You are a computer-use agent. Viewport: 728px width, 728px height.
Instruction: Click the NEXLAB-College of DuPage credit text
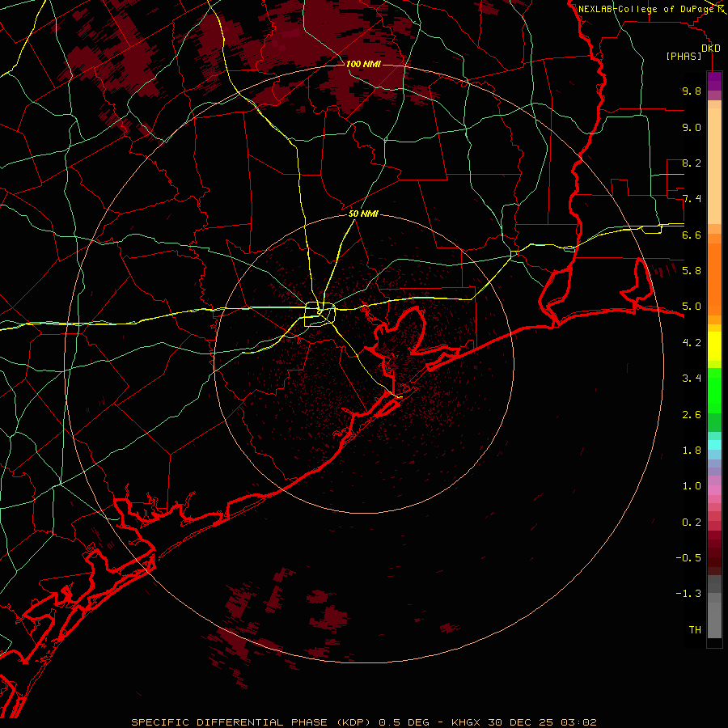[646, 9]
